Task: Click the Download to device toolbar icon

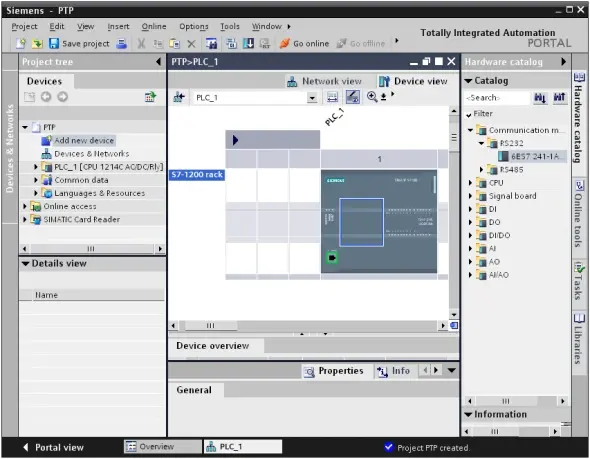Action: (x=248, y=44)
